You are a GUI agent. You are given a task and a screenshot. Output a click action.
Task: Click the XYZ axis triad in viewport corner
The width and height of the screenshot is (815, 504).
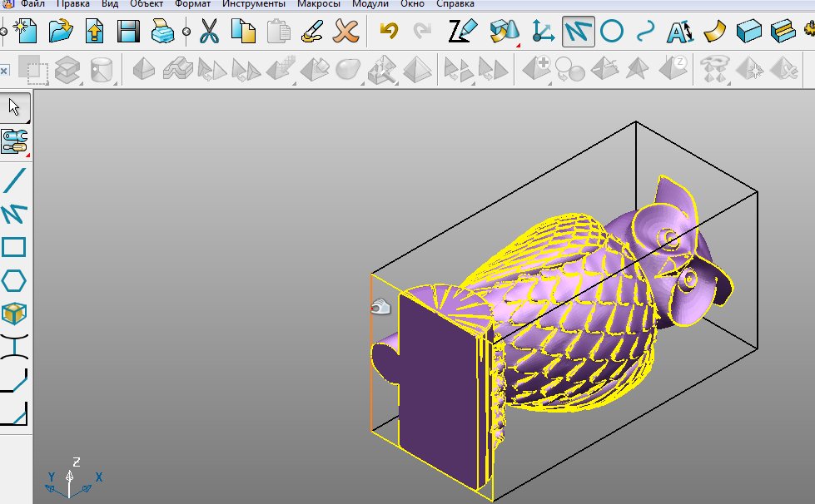[x=72, y=477]
